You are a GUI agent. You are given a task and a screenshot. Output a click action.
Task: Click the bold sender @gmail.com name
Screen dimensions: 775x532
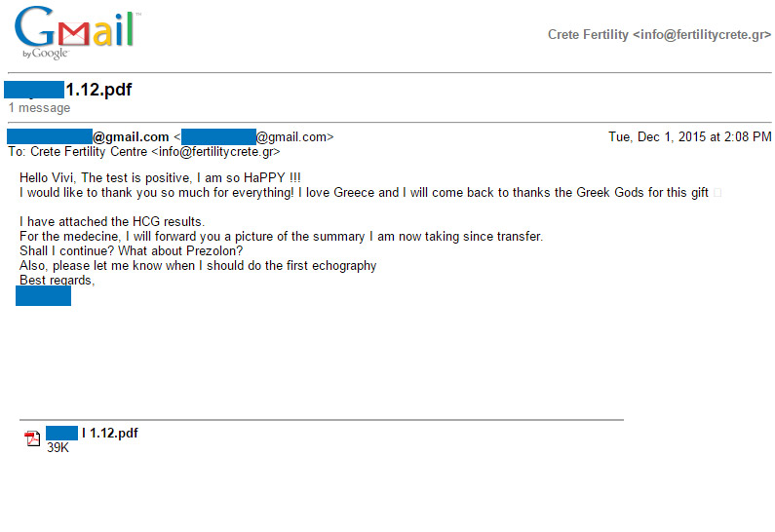(x=88, y=136)
